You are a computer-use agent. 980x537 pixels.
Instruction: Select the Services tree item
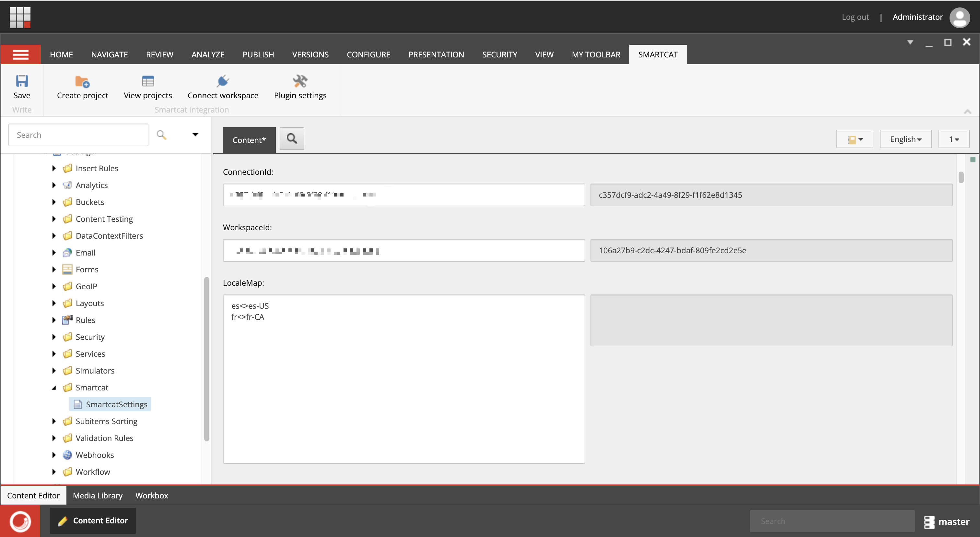pyautogui.click(x=90, y=354)
